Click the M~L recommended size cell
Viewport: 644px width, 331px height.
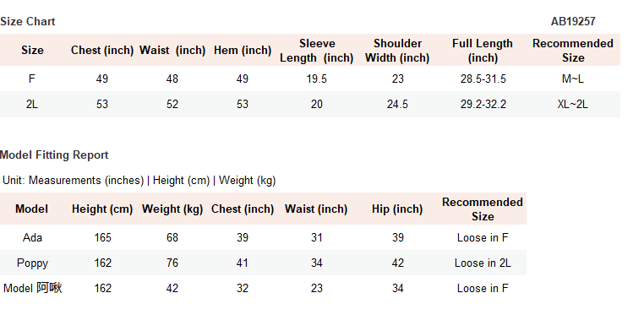pos(573,79)
